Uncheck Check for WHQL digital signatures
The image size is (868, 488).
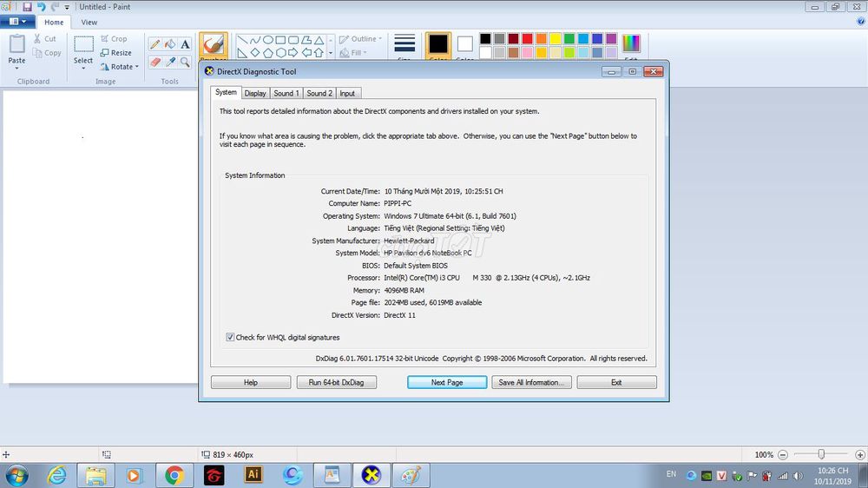click(230, 337)
